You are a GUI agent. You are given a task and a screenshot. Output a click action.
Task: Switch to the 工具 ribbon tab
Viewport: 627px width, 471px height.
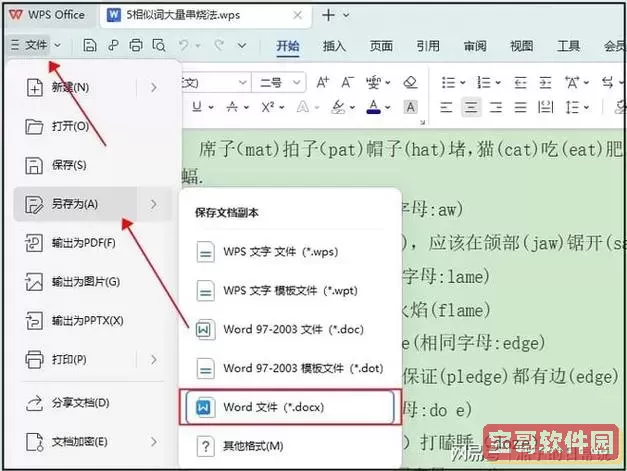[568, 46]
